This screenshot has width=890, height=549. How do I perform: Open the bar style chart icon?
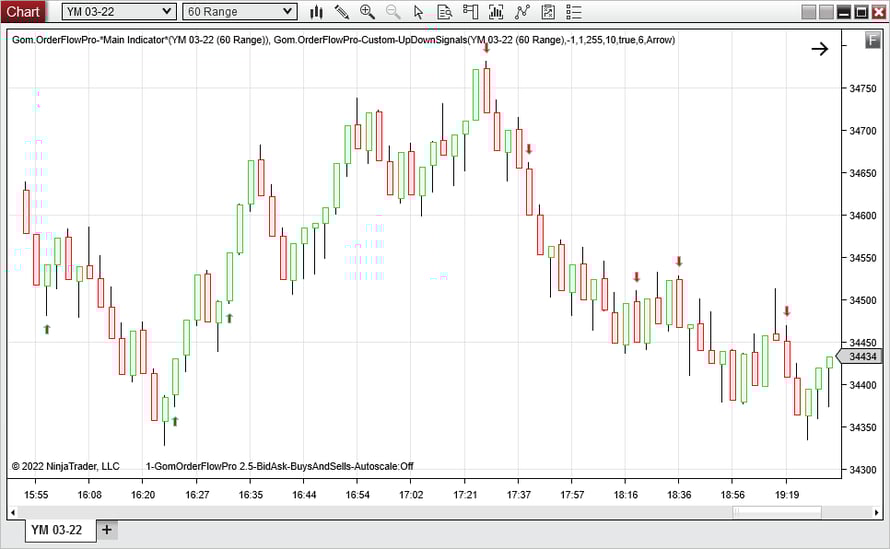click(317, 12)
